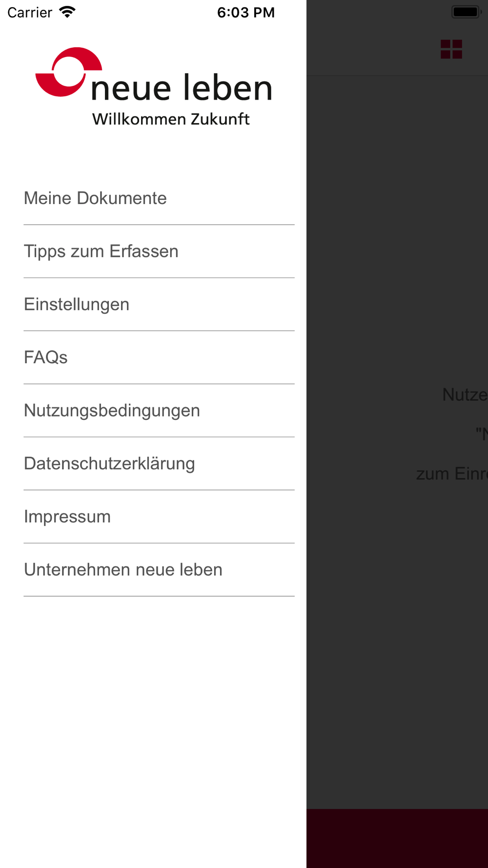
Task: Open Impressum menu item
Action: click(159, 517)
